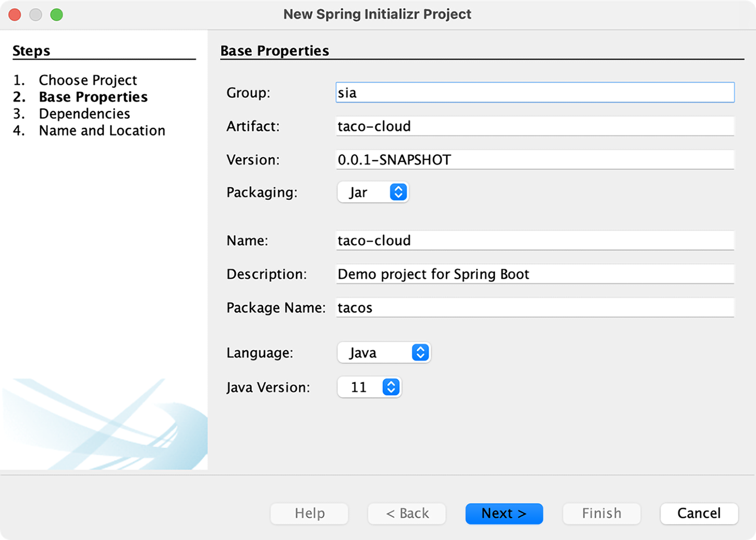The image size is (756, 540).
Task: Click the Artifact text field
Action: click(x=535, y=126)
